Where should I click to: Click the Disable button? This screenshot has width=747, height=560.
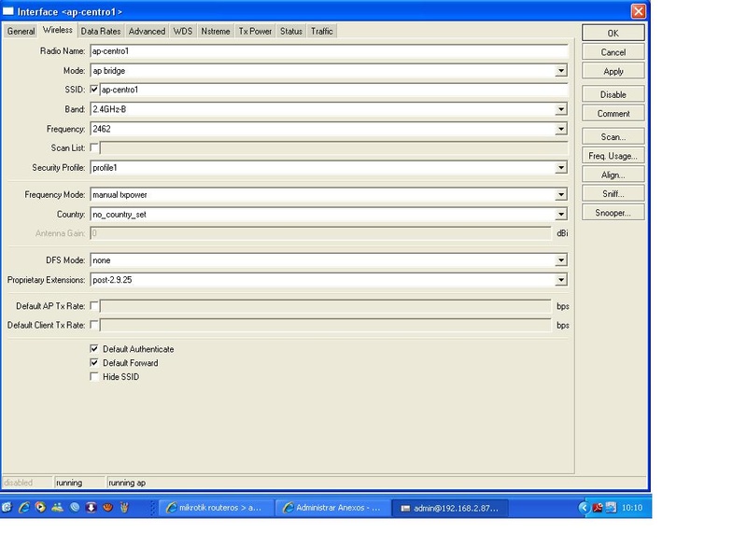point(613,94)
